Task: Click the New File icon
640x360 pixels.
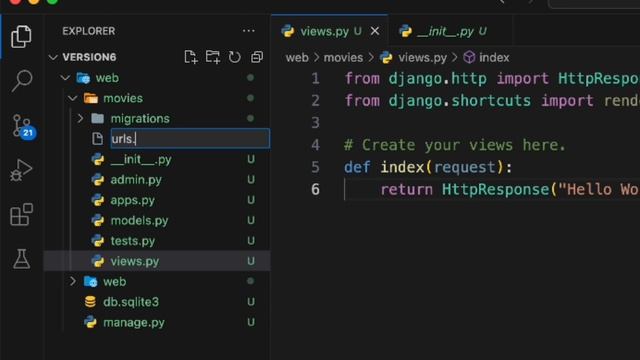Action: (191, 57)
